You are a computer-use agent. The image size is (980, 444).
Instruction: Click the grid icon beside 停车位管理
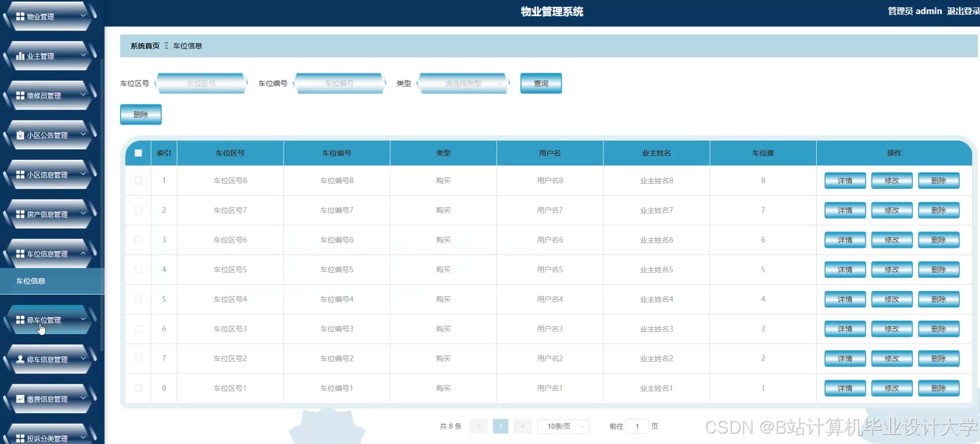click(x=20, y=320)
